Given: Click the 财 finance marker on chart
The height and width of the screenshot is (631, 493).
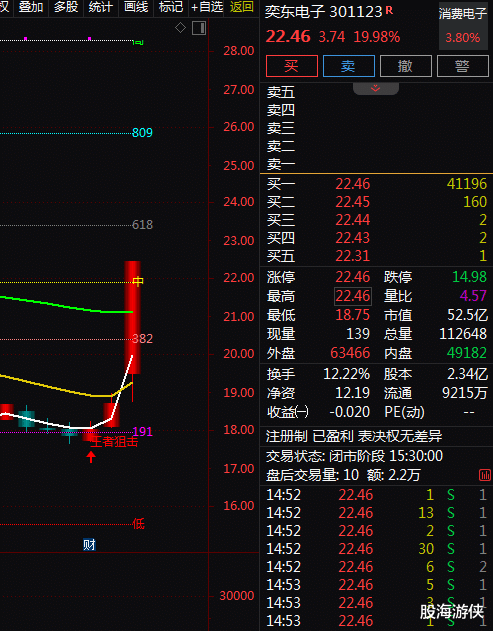Looking at the screenshot, I should [x=89, y=545].
